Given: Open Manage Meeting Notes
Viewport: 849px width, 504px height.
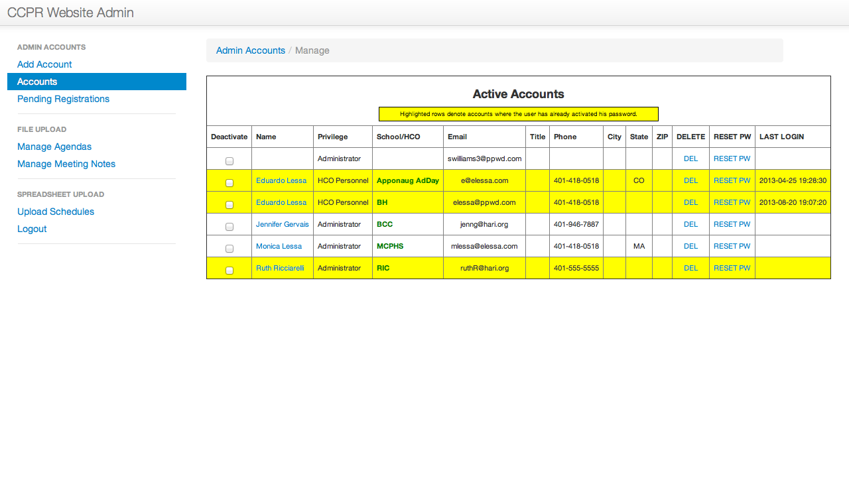Looking at the screenshot, I should (x=66, y=164).
